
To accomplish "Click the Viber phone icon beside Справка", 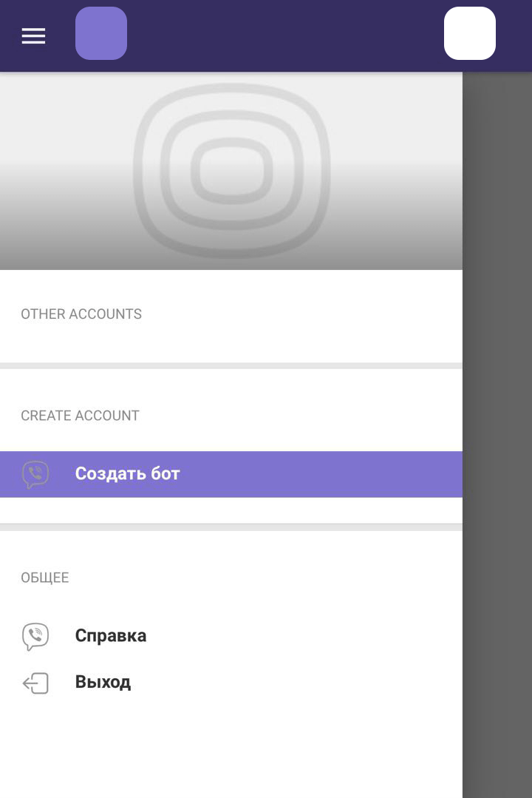I will click(x=35, y=636).
